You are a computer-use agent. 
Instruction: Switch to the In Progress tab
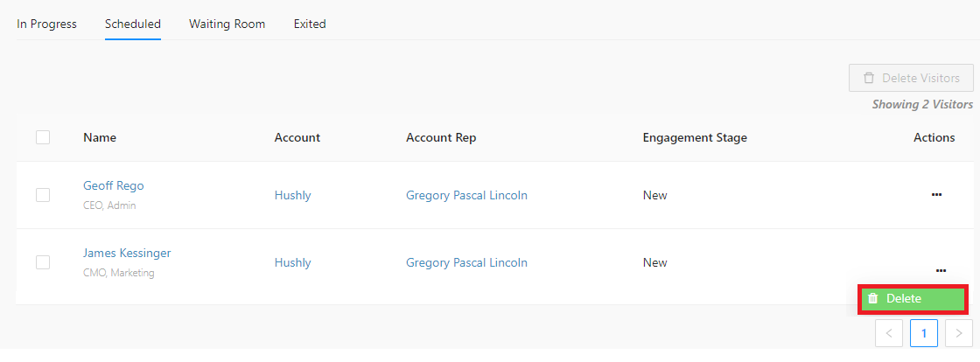(x=47, y=24)
